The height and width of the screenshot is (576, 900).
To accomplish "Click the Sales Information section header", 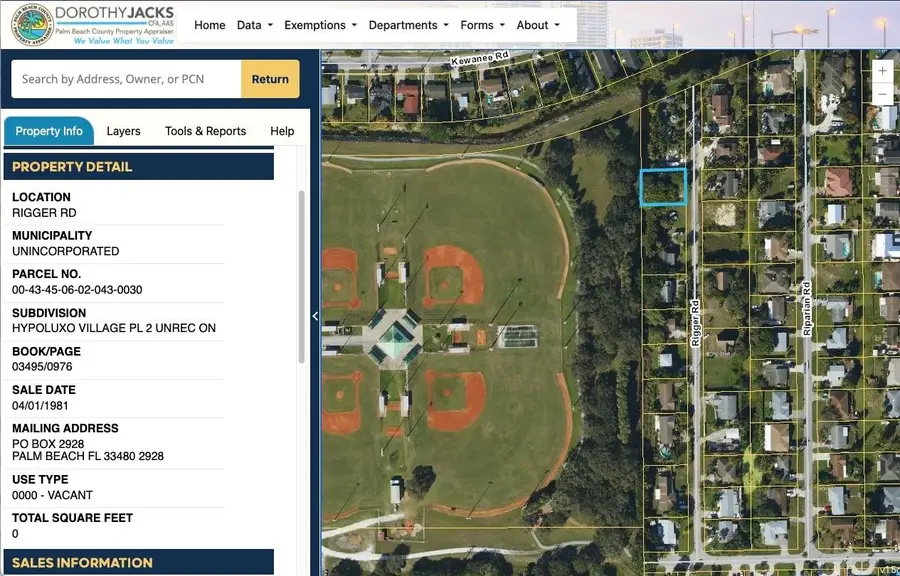I will pos(138,563).
